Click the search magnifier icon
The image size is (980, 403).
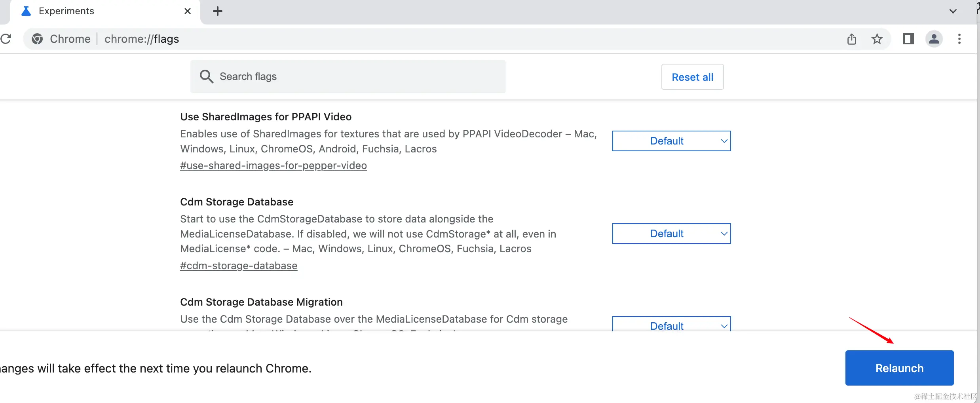[206, 76]
